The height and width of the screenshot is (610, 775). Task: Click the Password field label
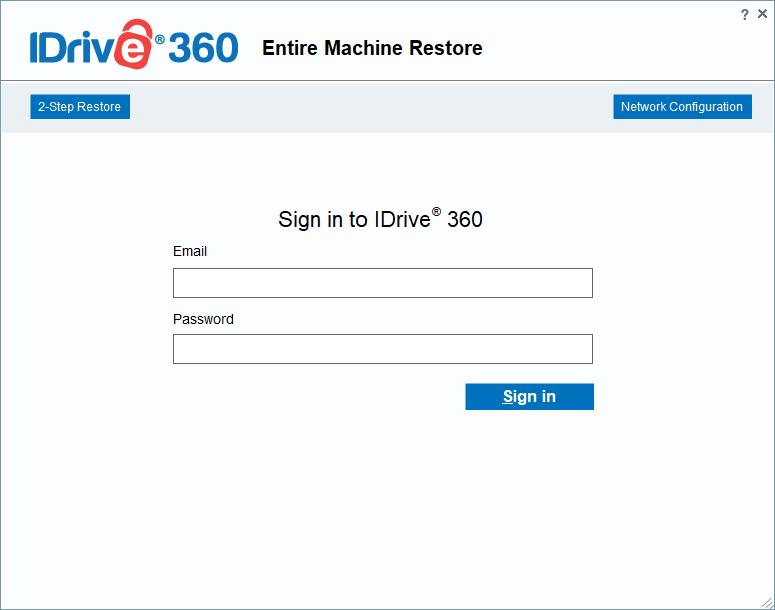(203, 319)
